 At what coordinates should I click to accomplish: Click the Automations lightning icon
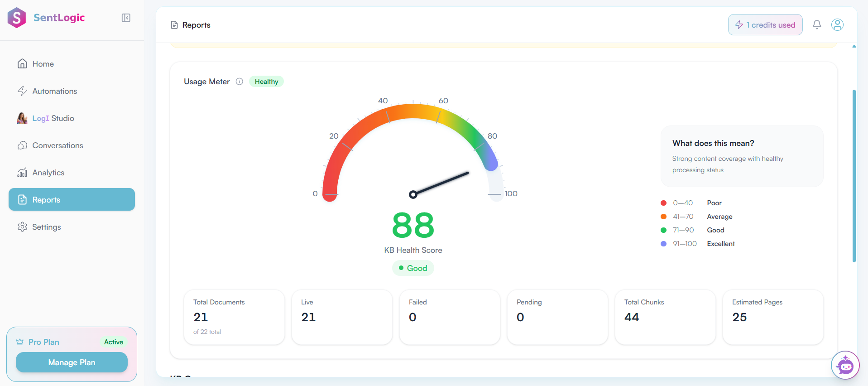pos(22,91)
